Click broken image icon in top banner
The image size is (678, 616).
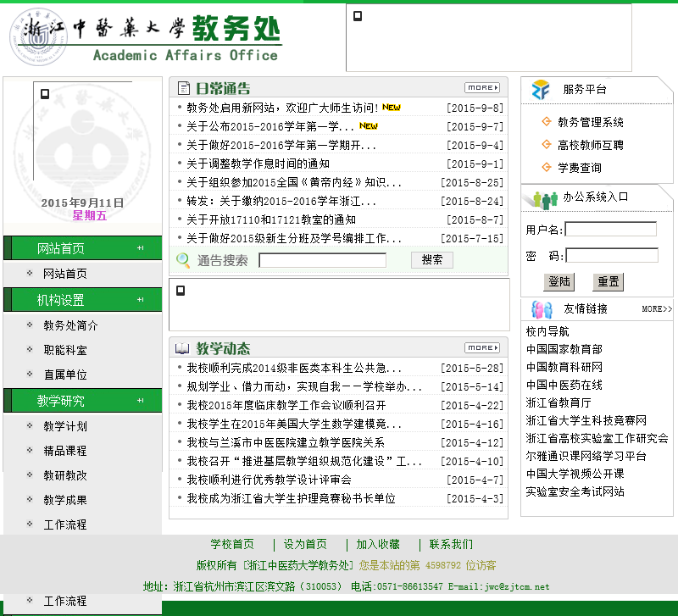(358, 16)
